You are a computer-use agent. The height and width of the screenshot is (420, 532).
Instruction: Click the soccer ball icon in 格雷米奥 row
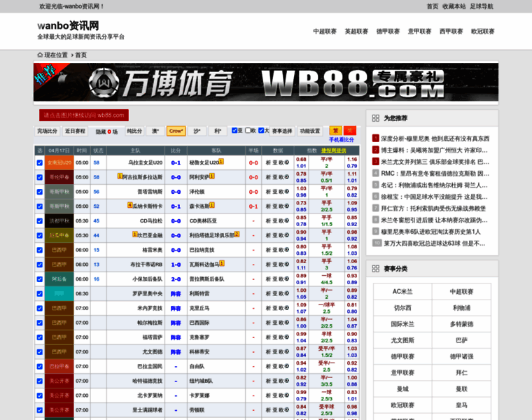(x=287, y=250)
